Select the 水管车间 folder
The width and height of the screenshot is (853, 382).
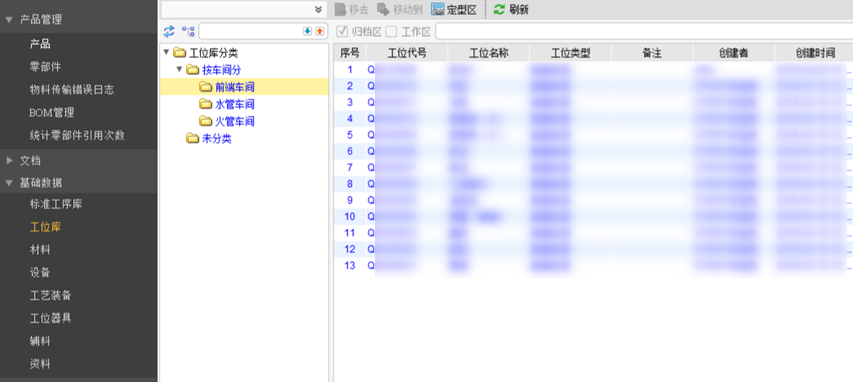coord(234,104)
